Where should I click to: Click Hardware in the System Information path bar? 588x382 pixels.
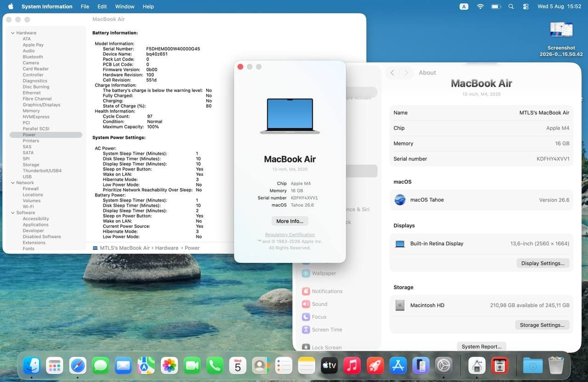pos(166,248)
